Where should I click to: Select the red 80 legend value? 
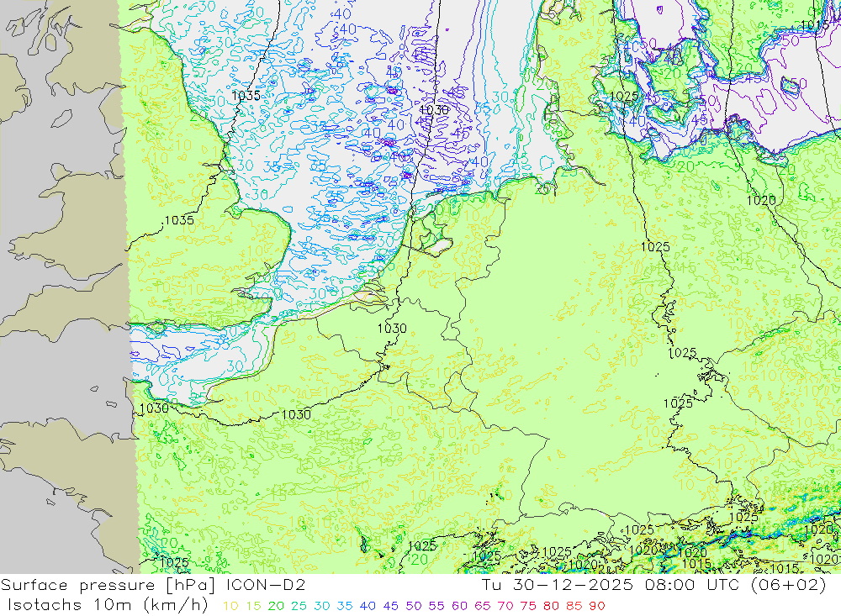tap(551, 607)
